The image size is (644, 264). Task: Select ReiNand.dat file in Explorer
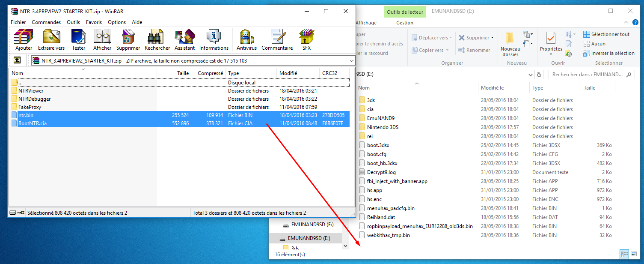pyautogui.click(x=380, y=217)
